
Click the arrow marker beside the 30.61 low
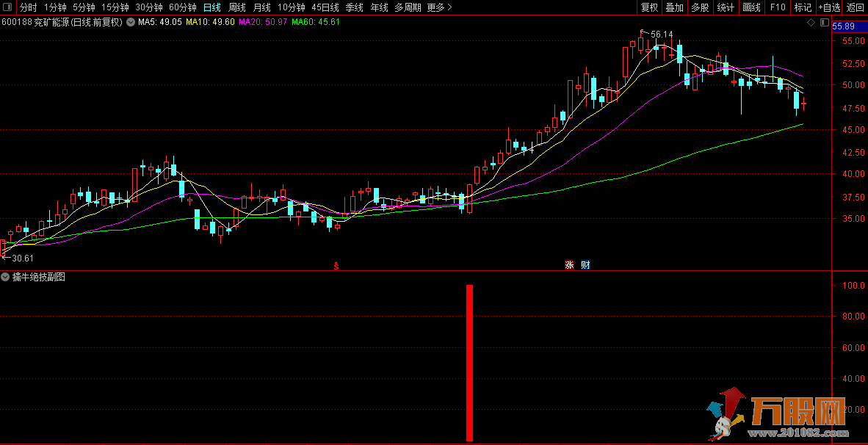(5, 258)
